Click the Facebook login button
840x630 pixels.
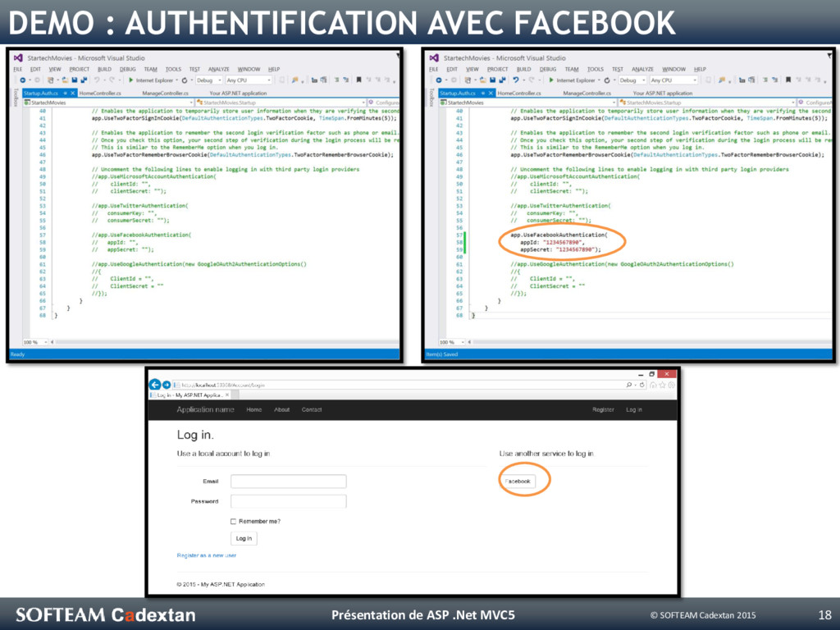click(x=518, y=481)
